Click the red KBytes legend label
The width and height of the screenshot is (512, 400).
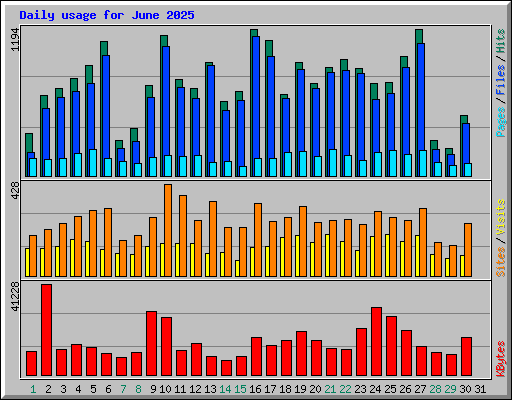501,359
